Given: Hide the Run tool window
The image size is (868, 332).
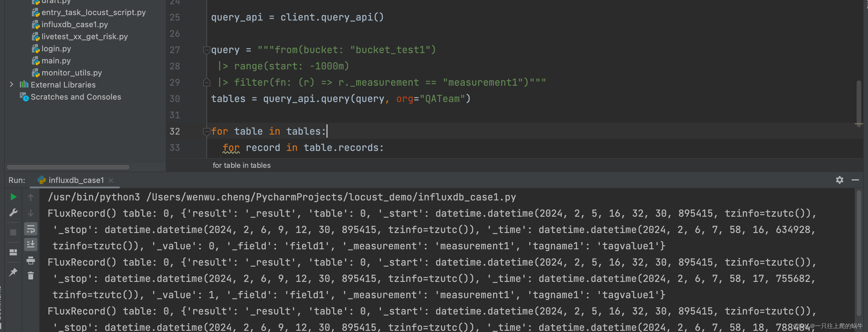Looking at the screenshot, I should click(855, 180).
